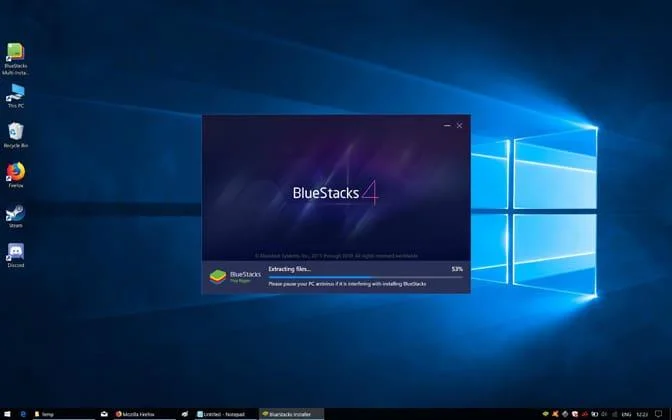Close the BlueStacks installer window
The height and width of the screenshot is (420, 672).
(459, 126)
